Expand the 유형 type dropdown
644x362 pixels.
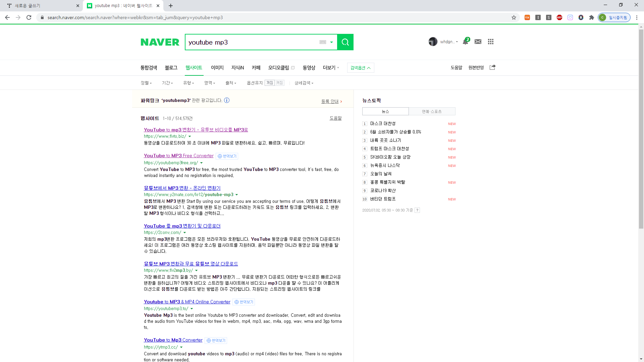click(x=189, y=83)
